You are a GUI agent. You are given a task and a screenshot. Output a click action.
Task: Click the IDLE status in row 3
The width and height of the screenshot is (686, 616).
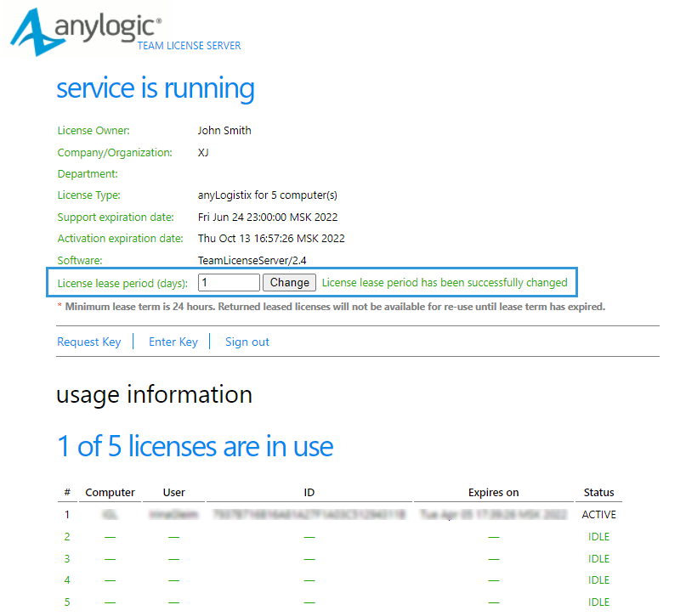(x=599, y=559)
